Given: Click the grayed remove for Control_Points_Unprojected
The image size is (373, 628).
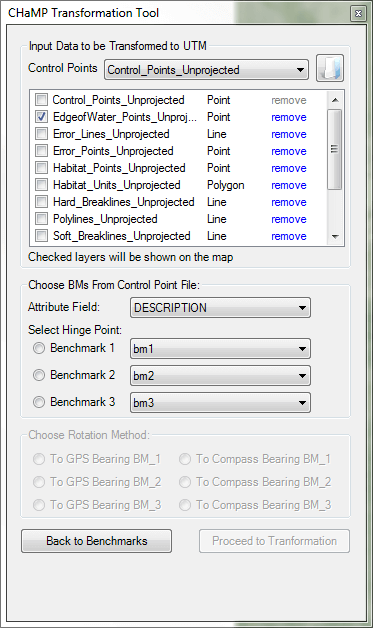Looking at the screenshot, I should coord(288,100).
